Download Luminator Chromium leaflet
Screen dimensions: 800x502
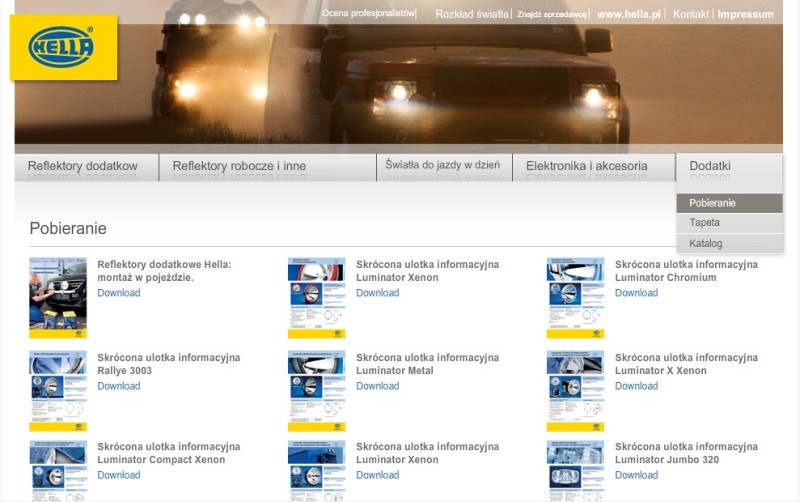tap(636, 293)
